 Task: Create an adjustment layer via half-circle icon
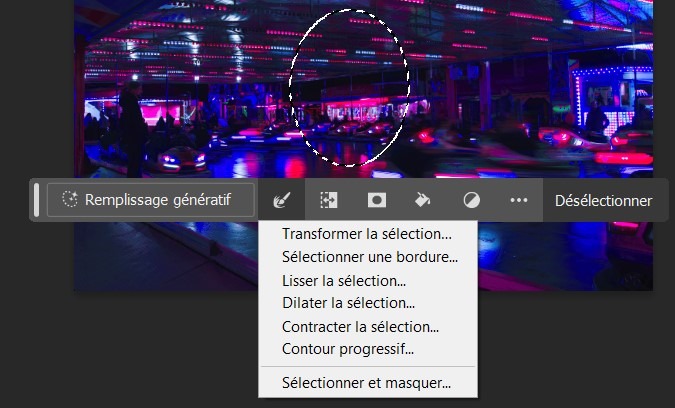coord(471,200)
